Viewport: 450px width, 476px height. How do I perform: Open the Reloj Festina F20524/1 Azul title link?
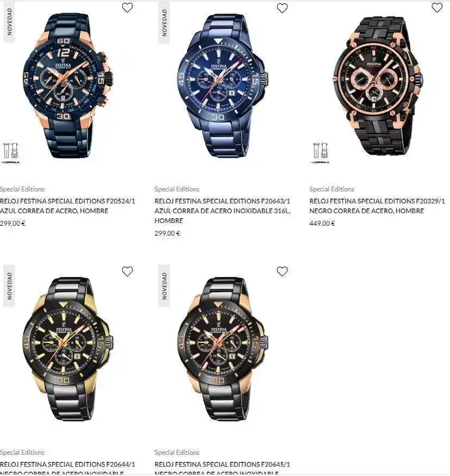(67, 206)
